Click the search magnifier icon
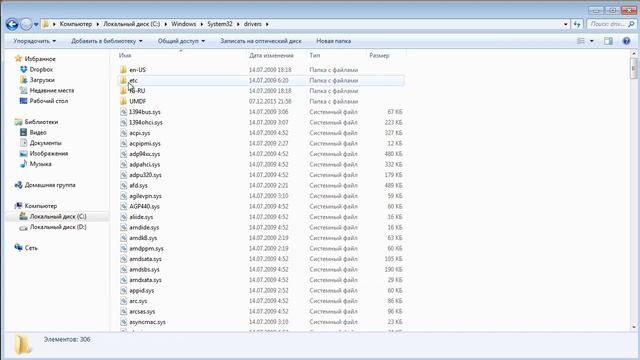Viewport: 640px width, 360px height. 631,24
